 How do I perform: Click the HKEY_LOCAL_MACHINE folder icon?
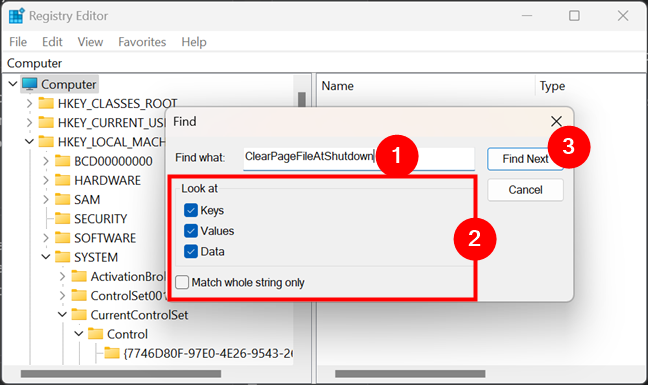pos(46,142)
